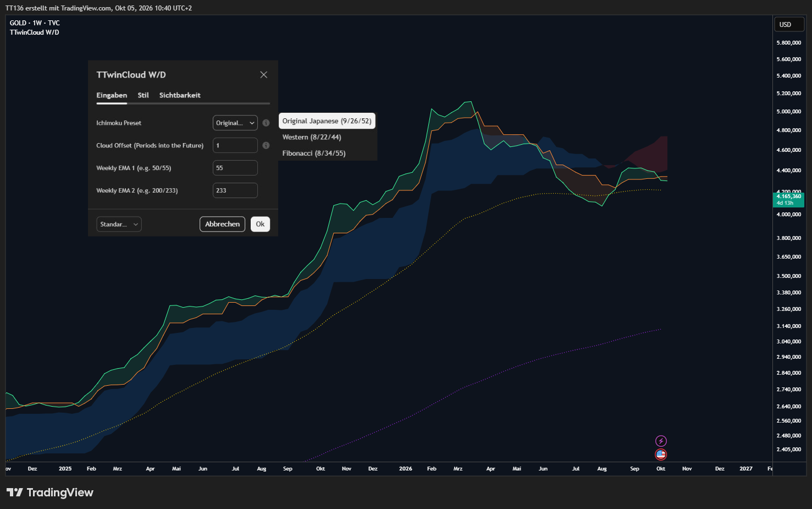Click the Weekly EMA 2 input field
The image size is (812, 509).
[x=235, y=190]
